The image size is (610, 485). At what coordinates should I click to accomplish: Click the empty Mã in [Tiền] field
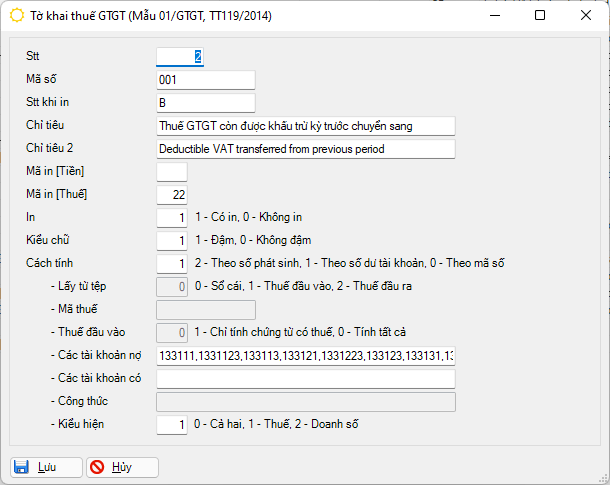point(172,172)
